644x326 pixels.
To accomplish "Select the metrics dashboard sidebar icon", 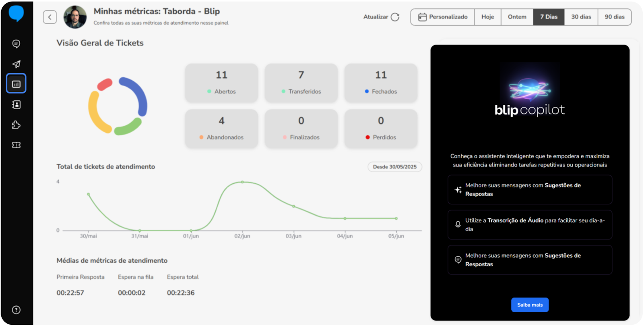I will point(16,84).
